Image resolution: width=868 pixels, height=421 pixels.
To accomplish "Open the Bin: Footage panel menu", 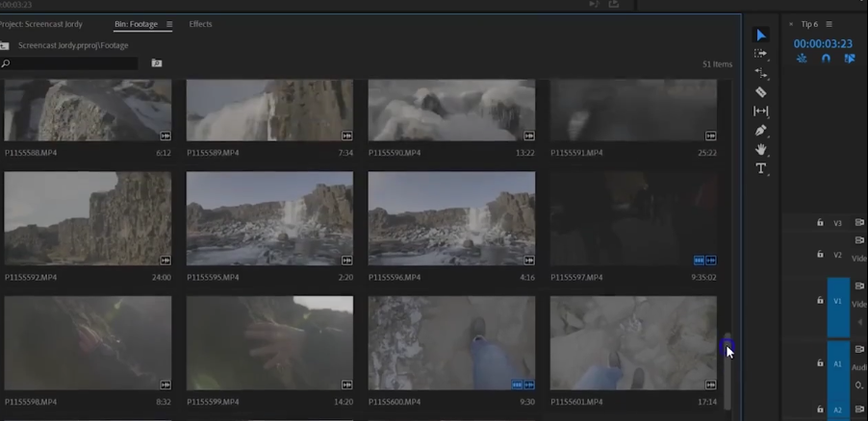I will [169, 24].
